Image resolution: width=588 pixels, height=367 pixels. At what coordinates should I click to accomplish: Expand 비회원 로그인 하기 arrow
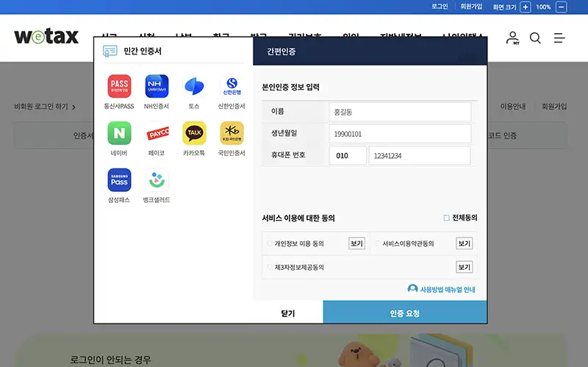coord(73,107)
